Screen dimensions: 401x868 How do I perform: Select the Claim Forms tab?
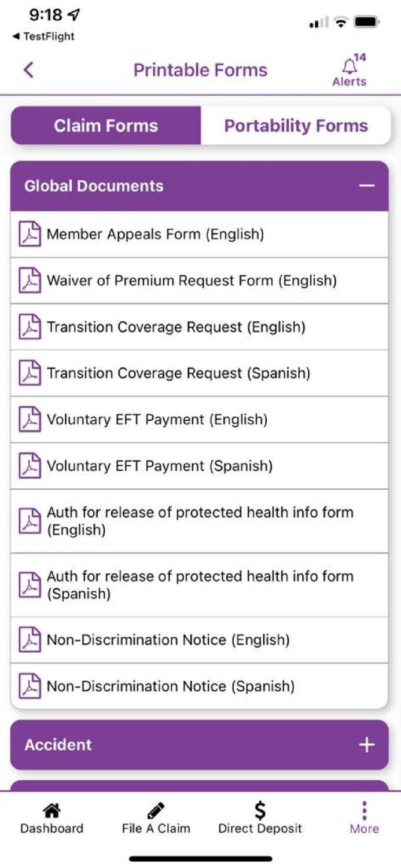point(105,125)
